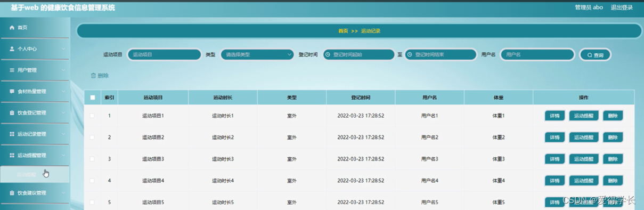The height and width of the screenshot is (210, 644).
Task: Click the list icon beside 用户管理
Action: (12, 70)
